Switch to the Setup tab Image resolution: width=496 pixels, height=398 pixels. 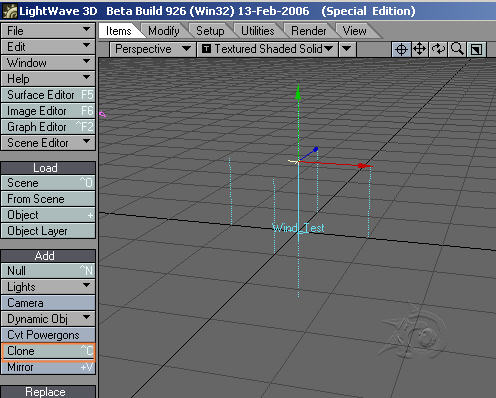coord(210,31)
